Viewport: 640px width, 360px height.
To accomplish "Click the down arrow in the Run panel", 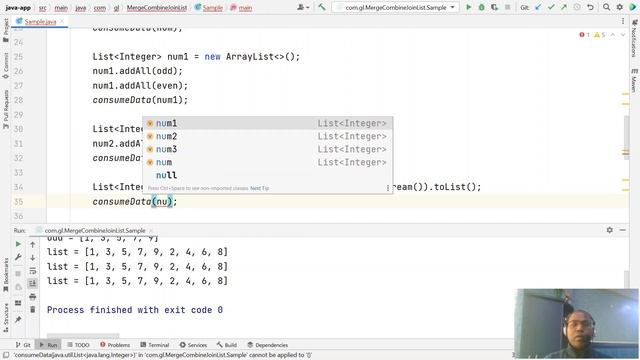I will click(33, 258).
